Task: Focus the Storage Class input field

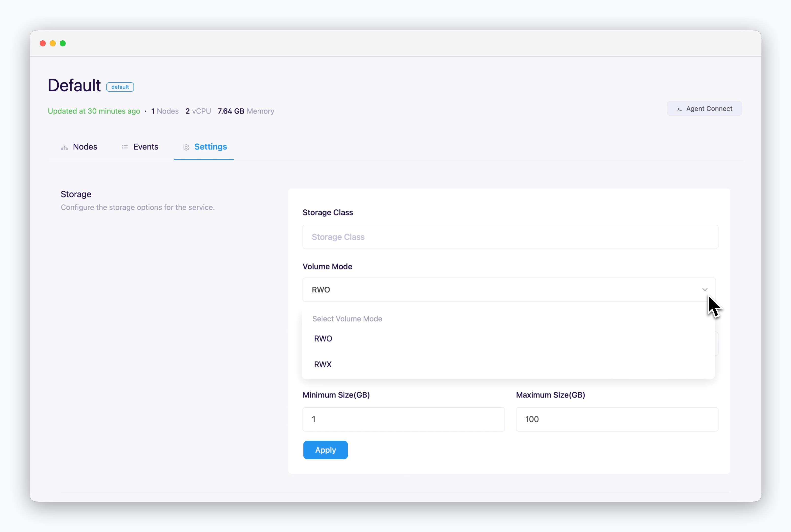Action: tap(510, 237)
